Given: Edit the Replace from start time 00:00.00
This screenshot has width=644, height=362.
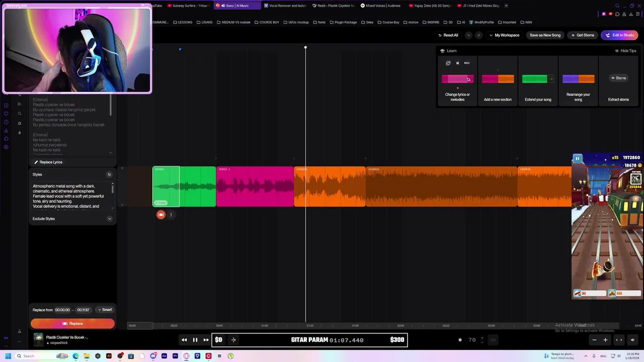Looking at the screenshot, I should (62, 310).
